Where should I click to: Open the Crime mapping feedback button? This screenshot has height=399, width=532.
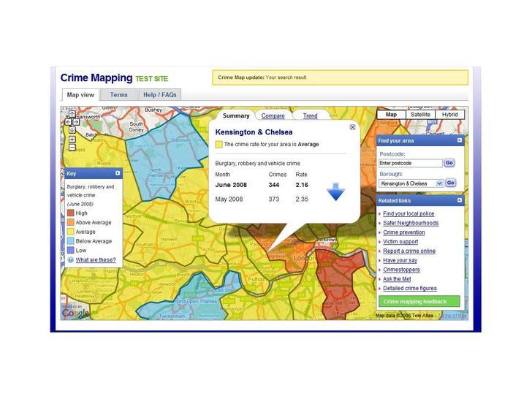pos(419,301)
